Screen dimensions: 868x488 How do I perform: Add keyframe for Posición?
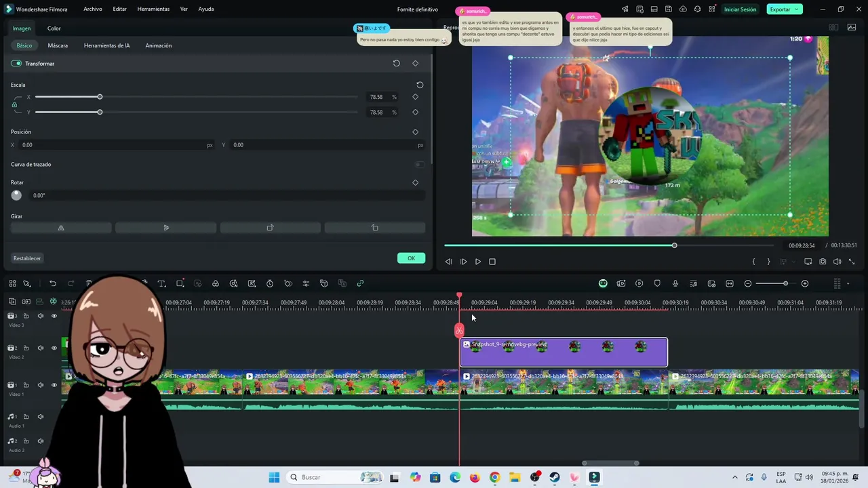[415, 131]
